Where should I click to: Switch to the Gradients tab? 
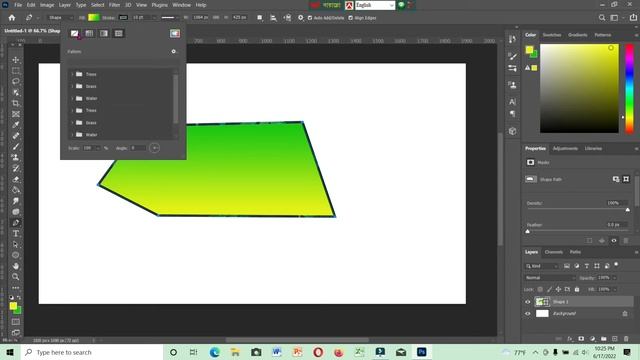pos(578,35)
